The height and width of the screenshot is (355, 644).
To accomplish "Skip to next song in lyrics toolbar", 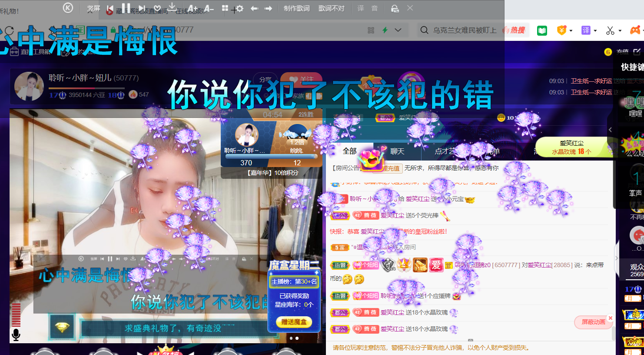I will tap(142, 8).
